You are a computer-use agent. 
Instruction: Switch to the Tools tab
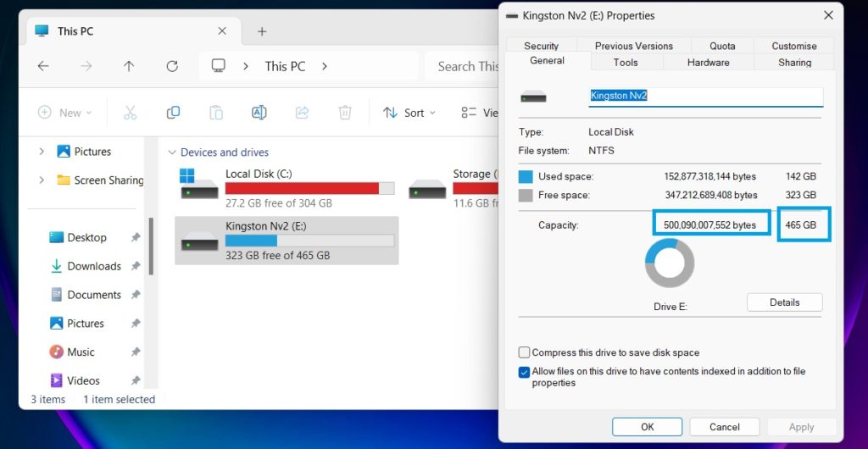click(626, 63)
